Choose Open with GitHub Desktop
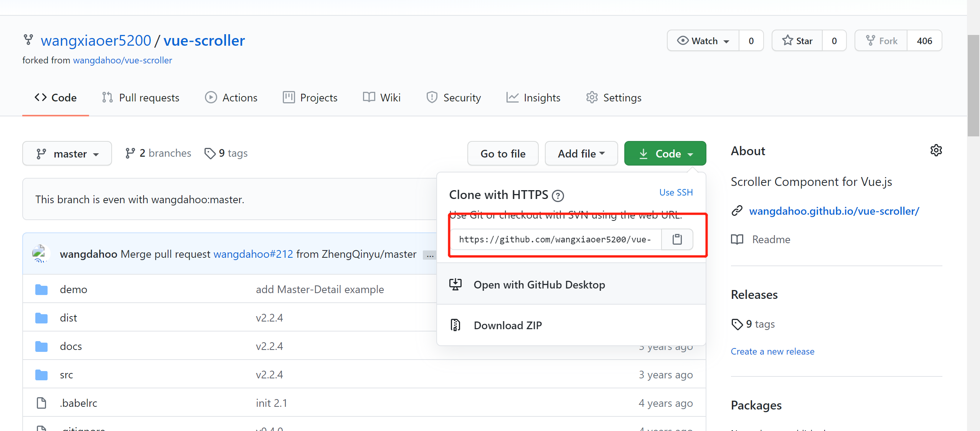Viewport: 980px width, 431px height. [x=571, y=284]
